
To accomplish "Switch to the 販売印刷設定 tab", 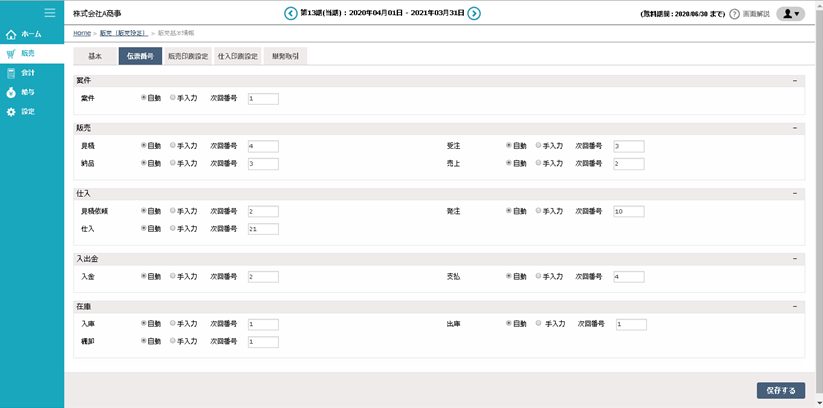I will (187, 57).
